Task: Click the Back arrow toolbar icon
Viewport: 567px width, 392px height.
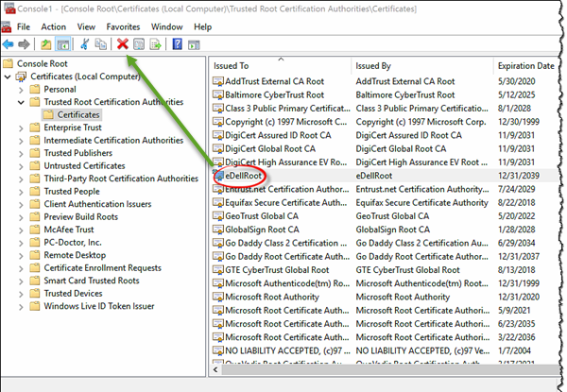Action: [x=8, y=44]
